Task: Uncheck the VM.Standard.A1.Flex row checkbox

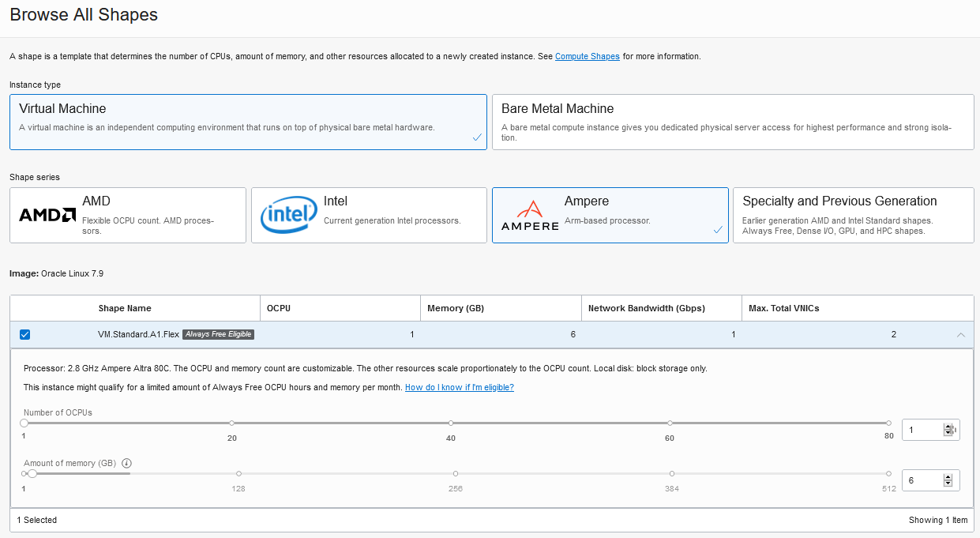Action: click(x=24, y=334)
